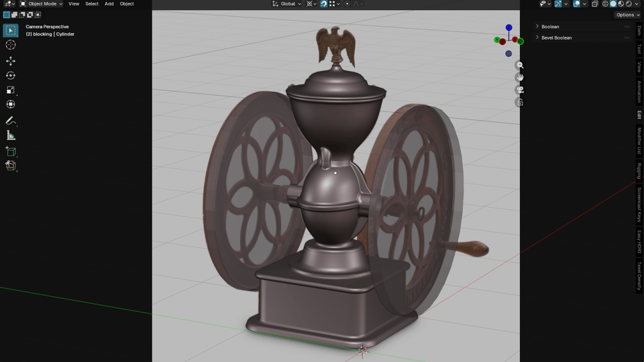Switch to the Animation sidebar tab
644x362 pixels.
639,91
